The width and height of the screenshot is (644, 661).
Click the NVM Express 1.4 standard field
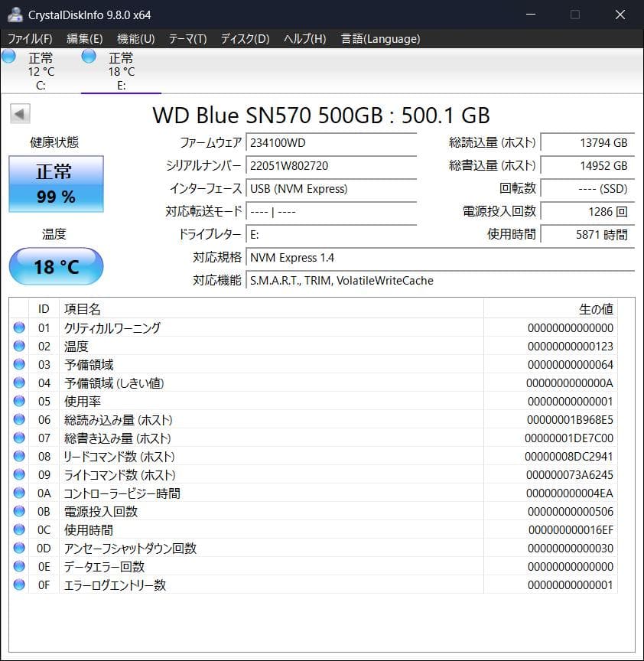tap(440, 258)
